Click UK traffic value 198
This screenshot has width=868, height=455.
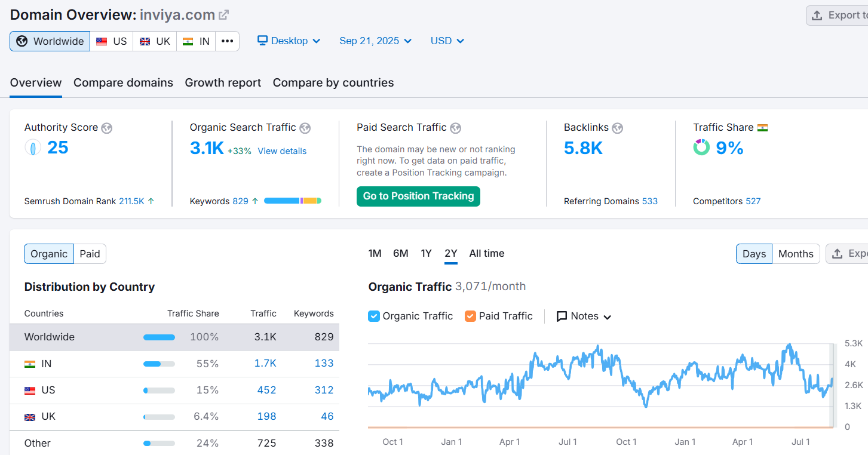pos(266,417)
